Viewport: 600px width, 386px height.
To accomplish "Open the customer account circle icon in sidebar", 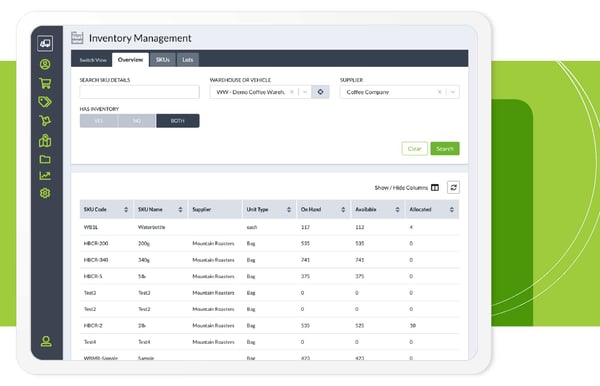I will (x=45, y=64).
